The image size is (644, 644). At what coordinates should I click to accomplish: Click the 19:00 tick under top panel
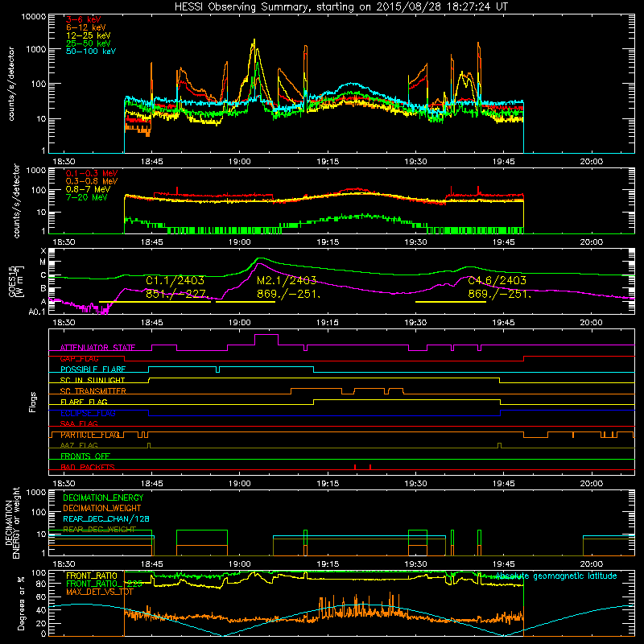coord(239,162)
